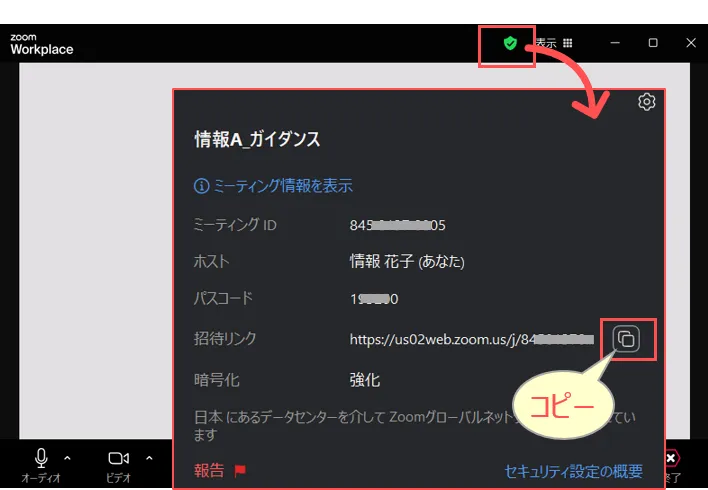The image size is (708, 490).
Task: Click the green shield meeting info icon
Action: click(510, 43)
